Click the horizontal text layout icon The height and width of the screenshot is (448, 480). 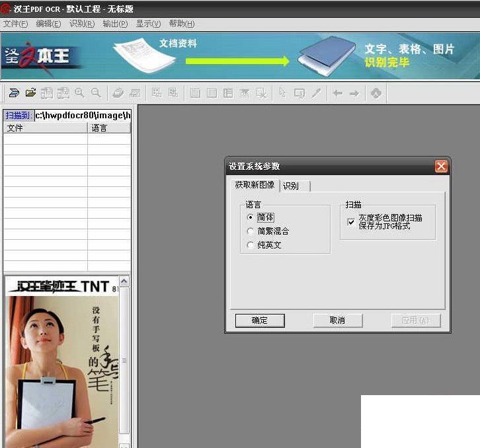pos(195,93)
